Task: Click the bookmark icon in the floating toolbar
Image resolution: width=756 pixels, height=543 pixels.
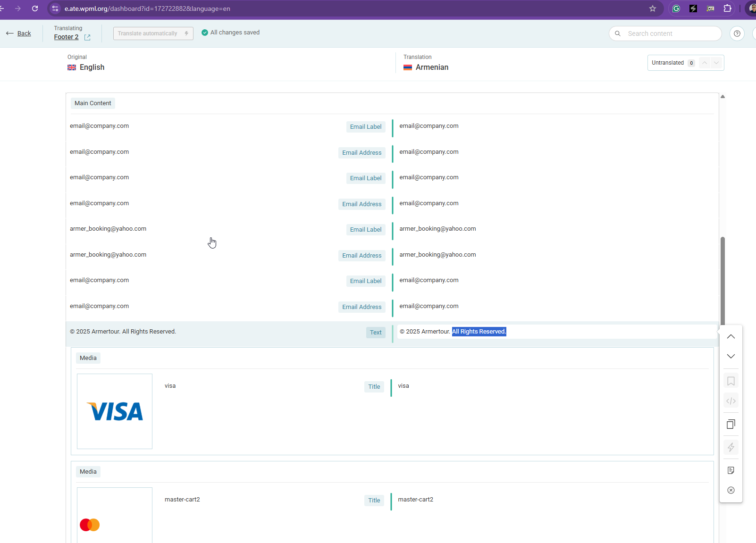Action: 731,381
